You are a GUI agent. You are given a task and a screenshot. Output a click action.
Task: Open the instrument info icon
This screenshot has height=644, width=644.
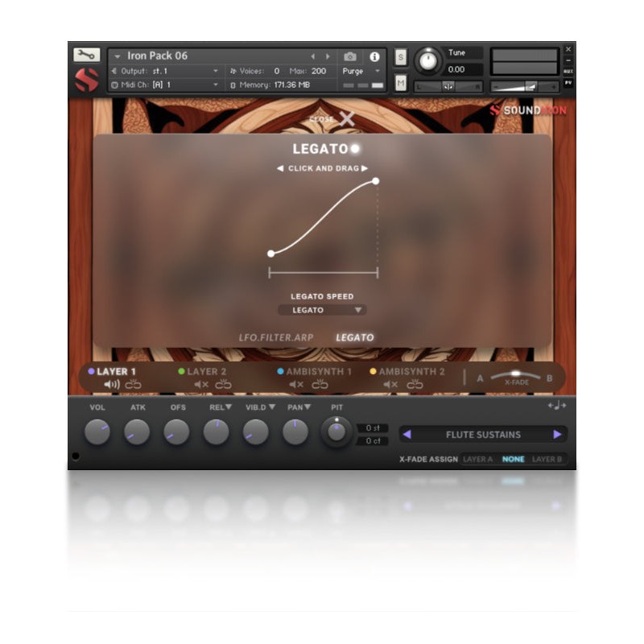pos(374,56)
